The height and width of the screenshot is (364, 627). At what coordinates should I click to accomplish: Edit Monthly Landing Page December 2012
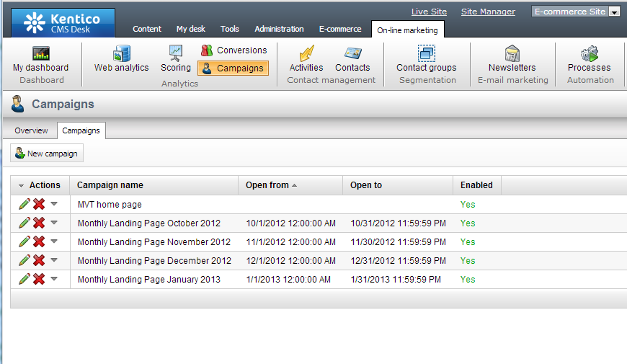[25, 260]
